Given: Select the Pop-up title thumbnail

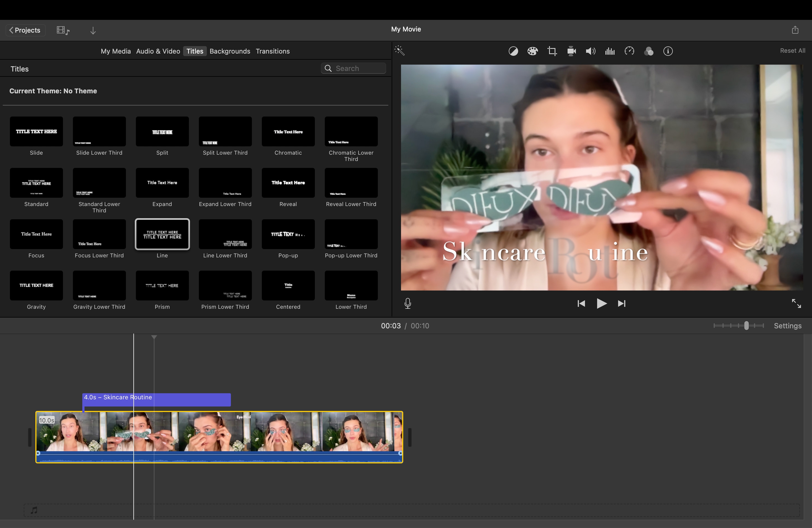Looking at the screenshot, I should [288, 234].
